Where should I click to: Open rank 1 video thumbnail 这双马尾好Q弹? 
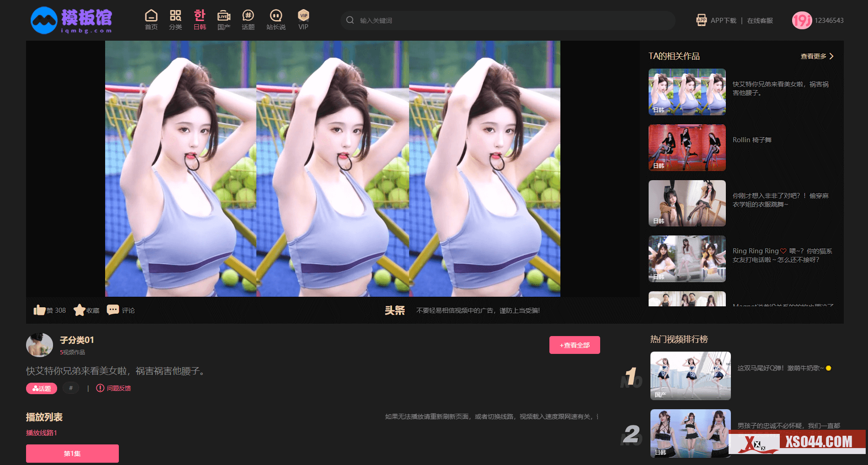click(691, 376)
